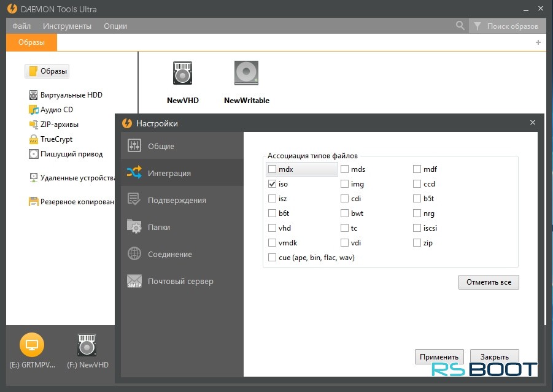553x392 pixels.
Task: Select the Интеграция settings section
Action: coord(182,173)
